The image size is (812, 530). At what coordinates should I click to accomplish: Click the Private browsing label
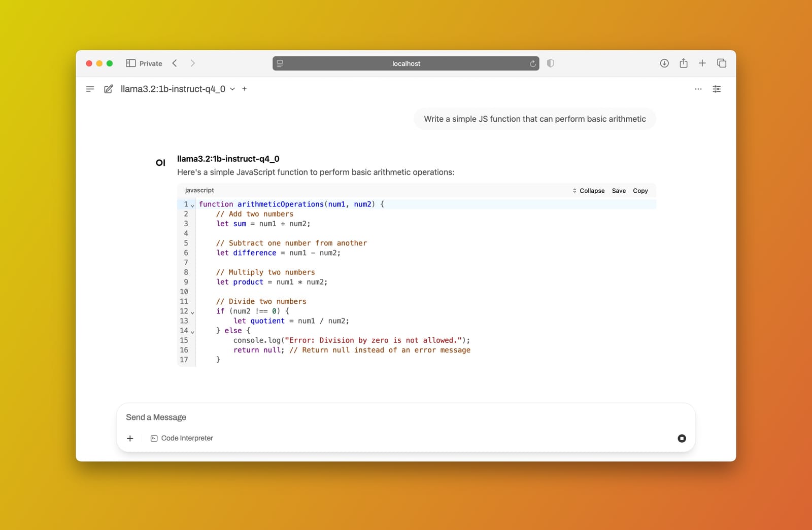(150, 63)
